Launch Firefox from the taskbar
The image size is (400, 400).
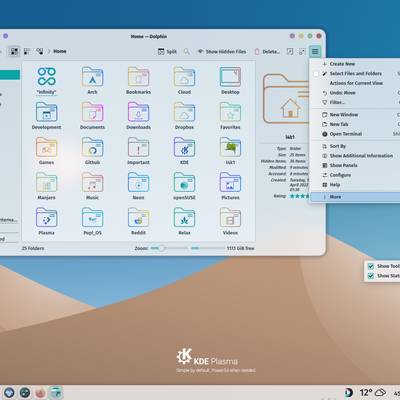pos(40,392)
